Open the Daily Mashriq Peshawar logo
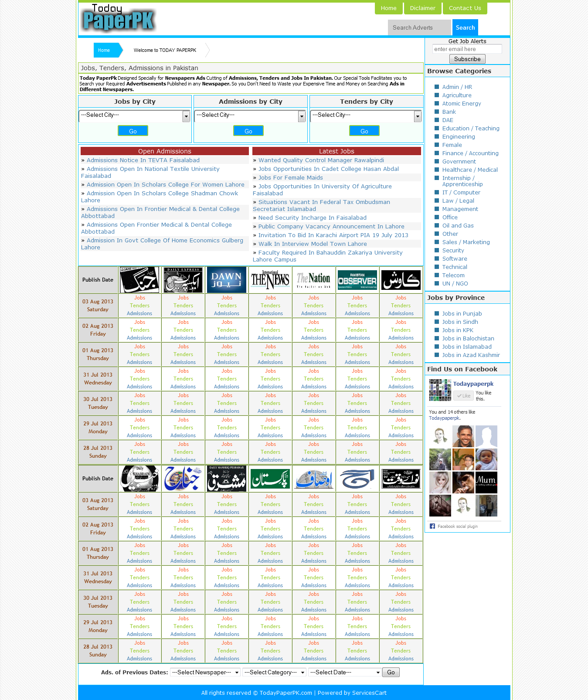 [227, 479]
